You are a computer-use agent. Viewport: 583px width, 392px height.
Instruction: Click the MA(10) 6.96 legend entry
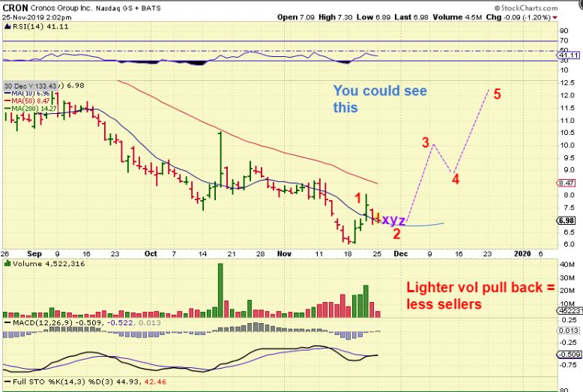(x=27, y=93)
